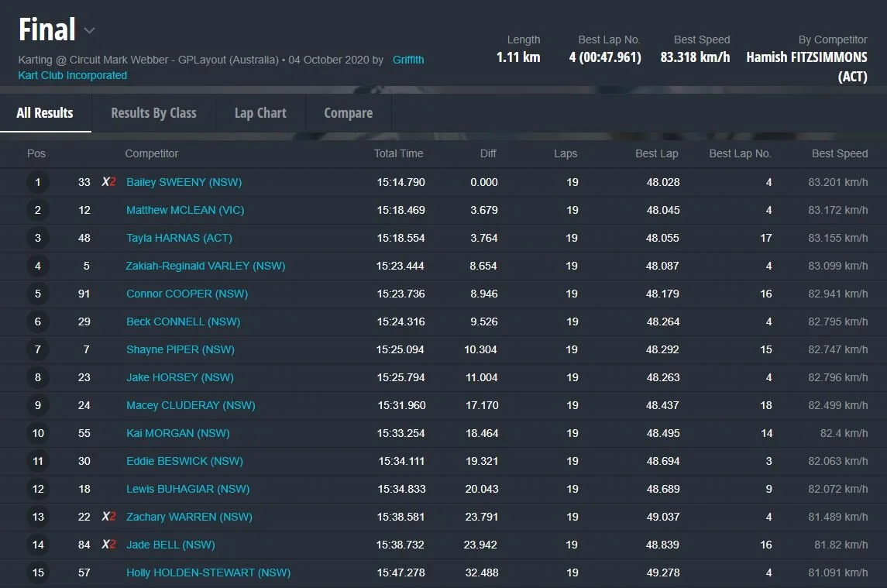This screenshot has width=887, height=588.
Task: Click diff value 3.679
Action: 484,210
